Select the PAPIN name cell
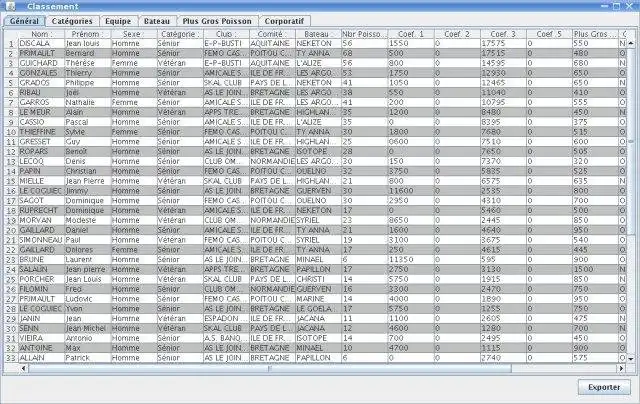 pos(41,171)
